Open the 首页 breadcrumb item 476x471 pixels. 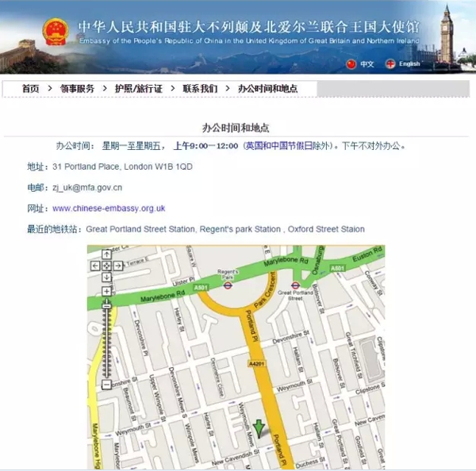point(30,89)
